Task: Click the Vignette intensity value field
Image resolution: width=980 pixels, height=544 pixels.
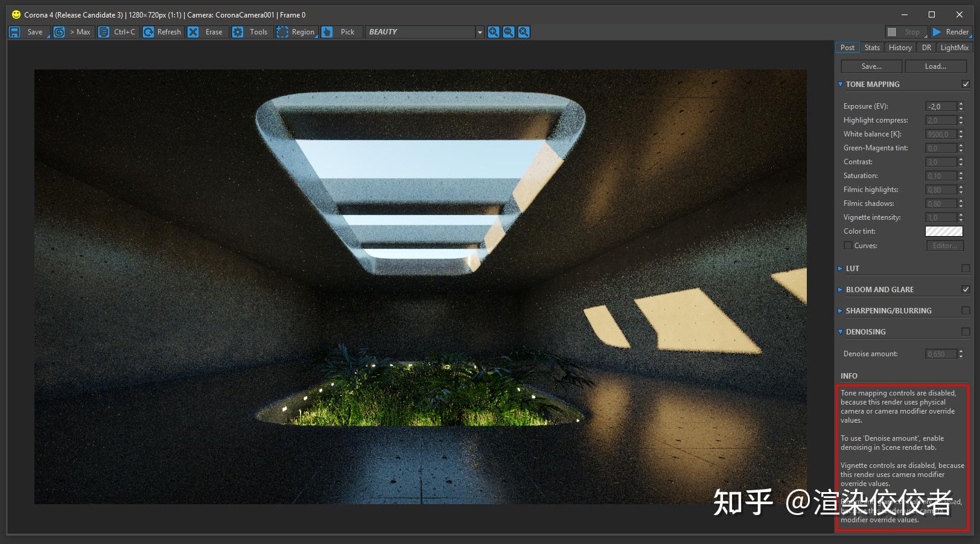Action: [x=941, y=217]
